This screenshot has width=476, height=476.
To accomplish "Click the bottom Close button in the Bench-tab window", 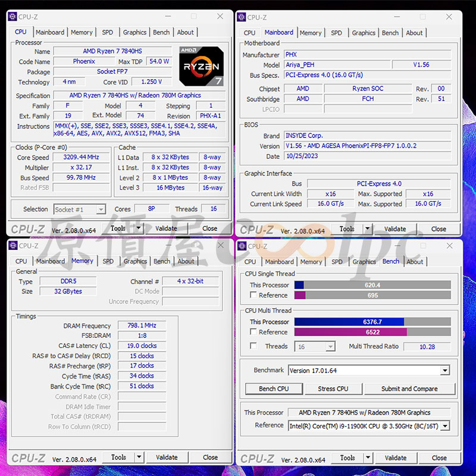I will (x=439, y=458).
